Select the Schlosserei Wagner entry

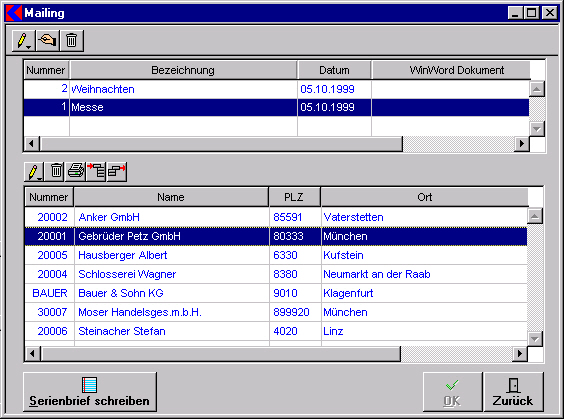click(276, 274)
